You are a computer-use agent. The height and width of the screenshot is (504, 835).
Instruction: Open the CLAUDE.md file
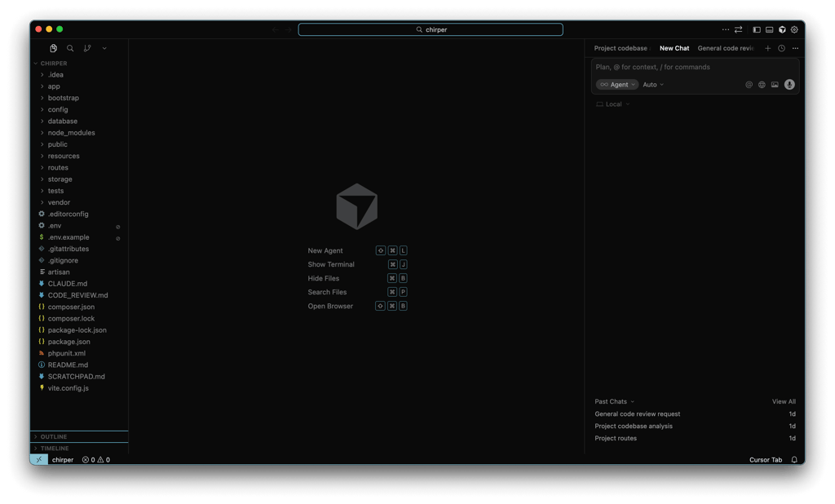(x=79, y=284)
